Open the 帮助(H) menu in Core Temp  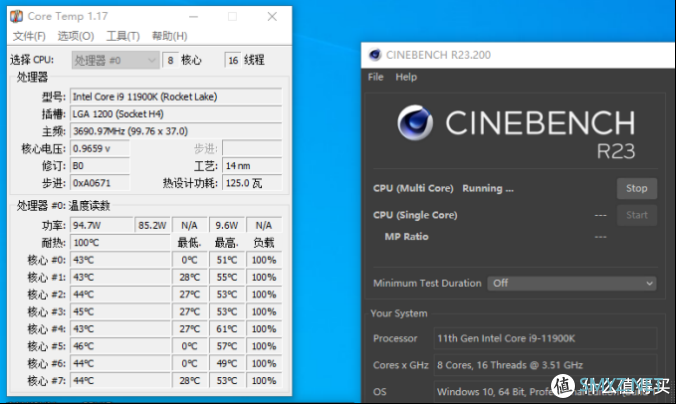170,36
